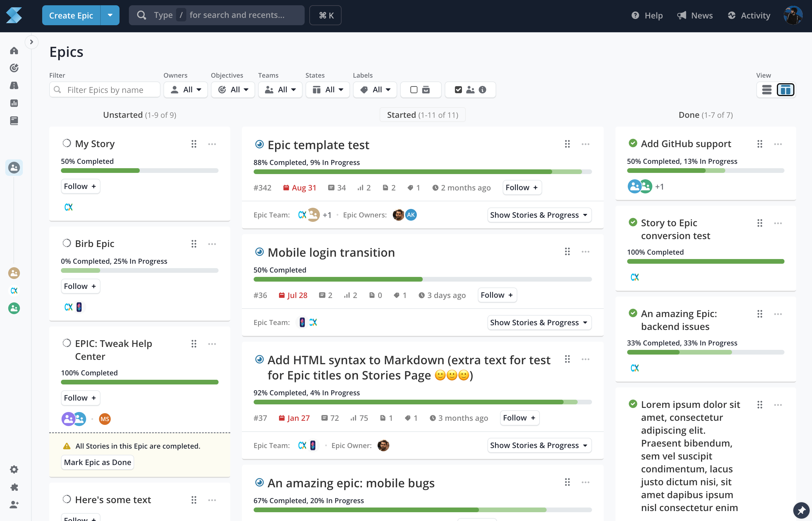This screenshot has height=521, width=812.
Task: Click the Invite user icon in sidebar
Action: pos(14,504)
